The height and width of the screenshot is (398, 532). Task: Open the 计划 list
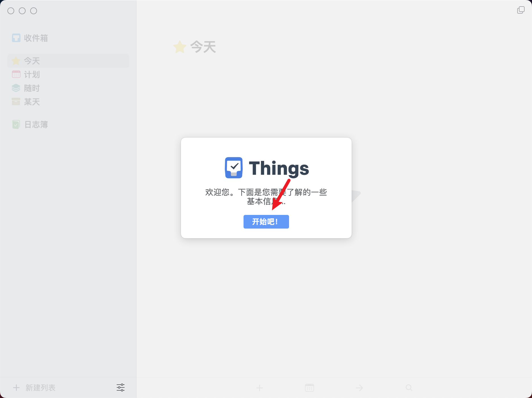pos(68,74)
